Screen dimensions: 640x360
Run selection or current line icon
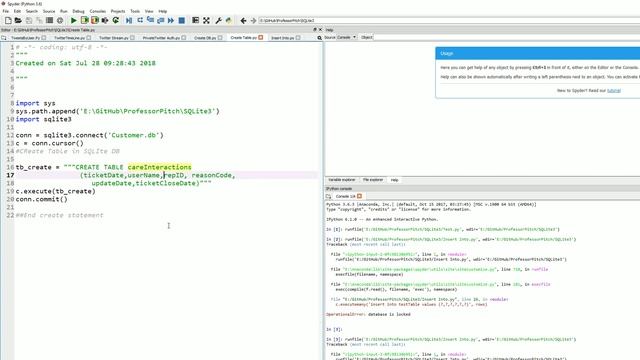coord(105,20)
